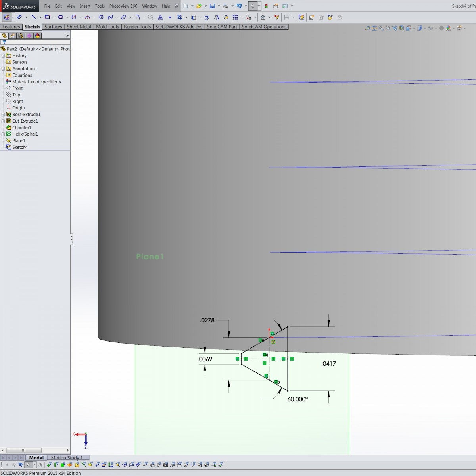Image resolution: width=476 pixels, height=476 pixels.
Task: Click the 60.000° angle dimension
Action: [297, 399]
